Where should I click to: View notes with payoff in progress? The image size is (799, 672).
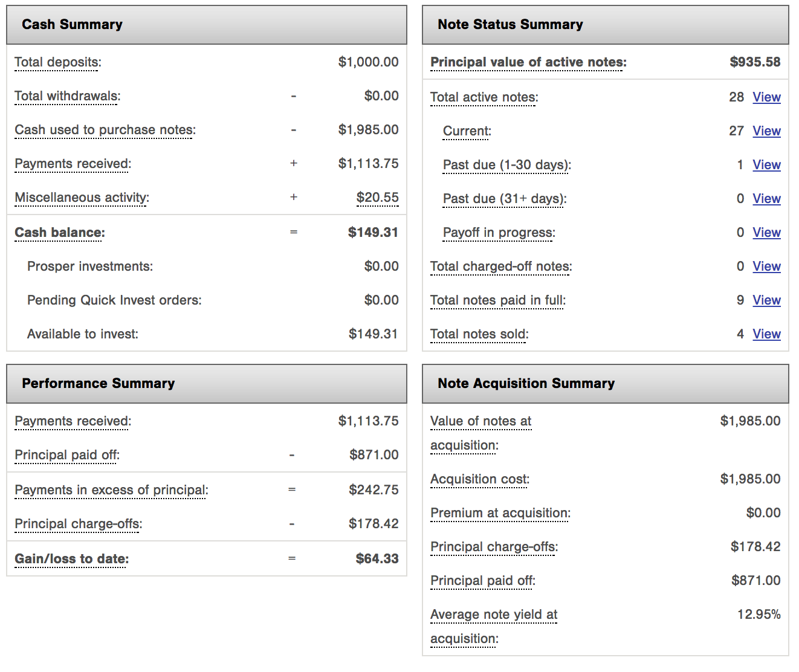tap(766, 233)
